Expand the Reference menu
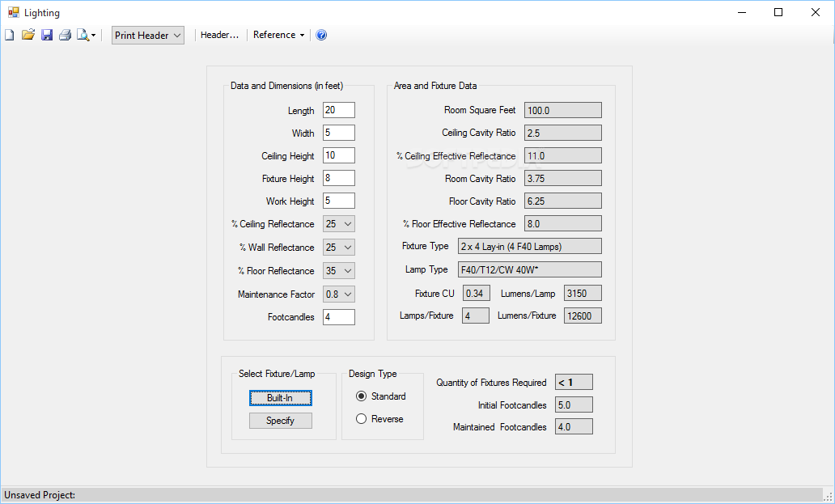Image resolution: width=835 pixels, height=504 pixels. pos(278,35)
